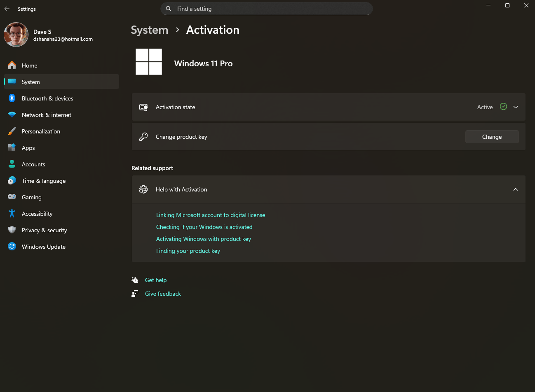Open Network & internet settings
Image resolution: width=535 pixels, height=392 pixels.
click(61, 115)
